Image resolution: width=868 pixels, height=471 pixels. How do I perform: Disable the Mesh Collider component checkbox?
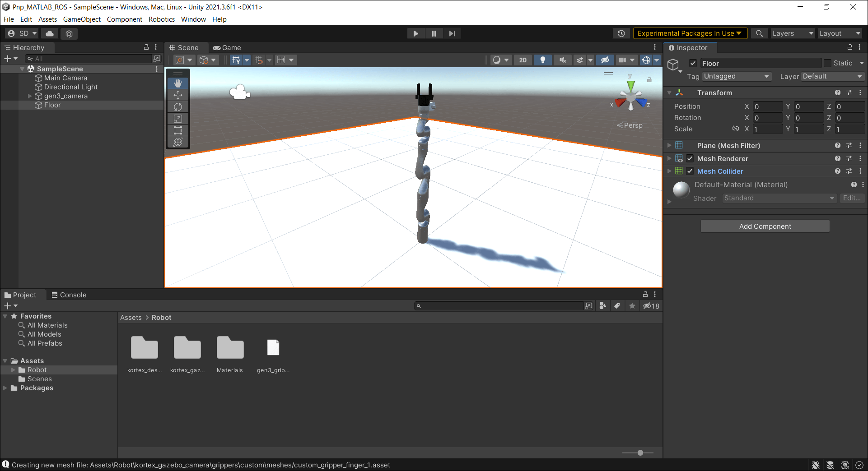[x=690, y=171]
